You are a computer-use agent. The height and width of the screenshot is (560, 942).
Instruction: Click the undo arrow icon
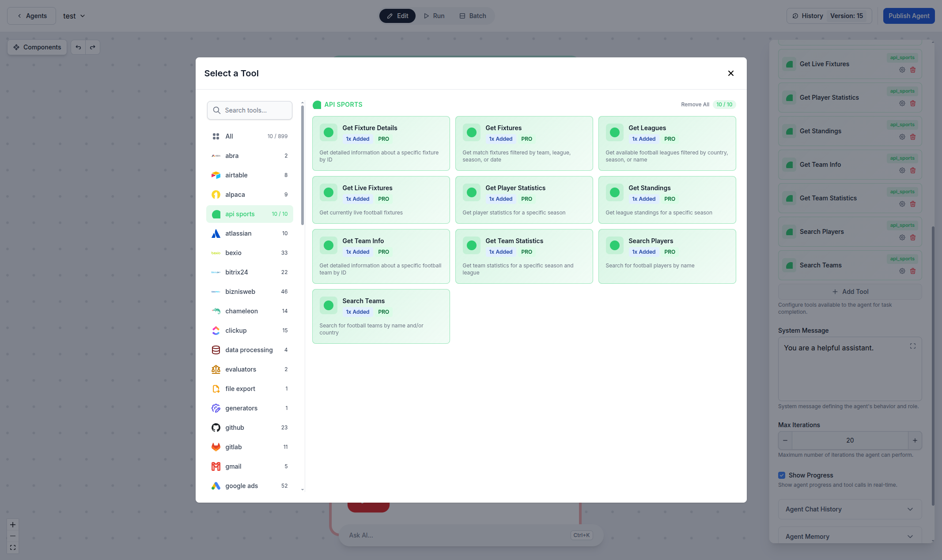78,47
